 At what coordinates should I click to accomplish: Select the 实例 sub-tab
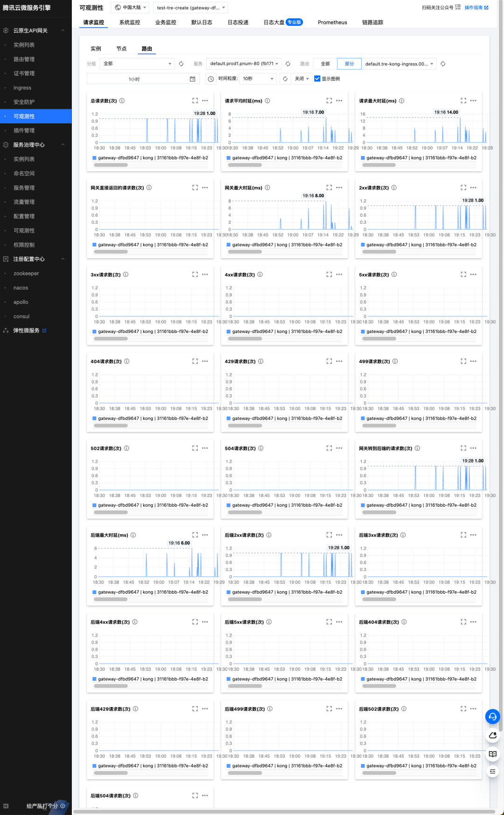click(x=96, y=49)
